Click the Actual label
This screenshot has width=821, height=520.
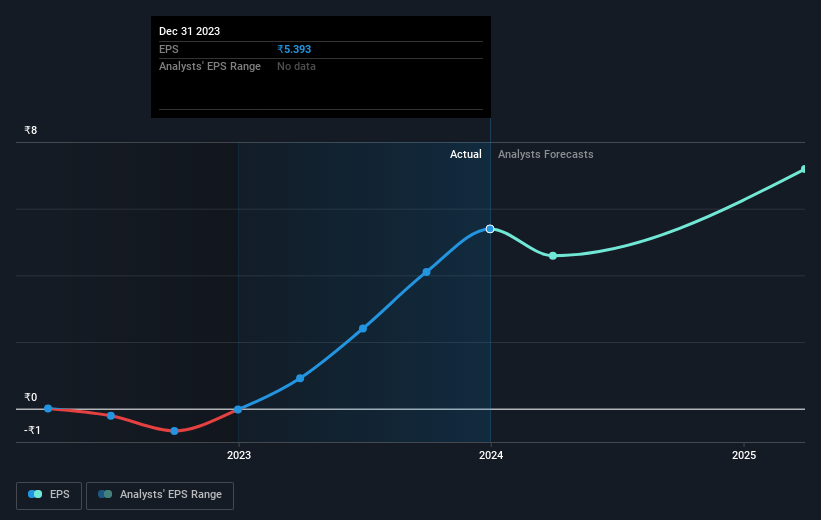[x=465, y=154]
